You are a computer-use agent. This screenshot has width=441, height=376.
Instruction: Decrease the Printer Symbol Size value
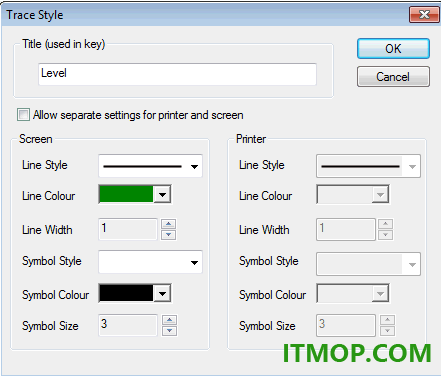(x=387, y=331)
